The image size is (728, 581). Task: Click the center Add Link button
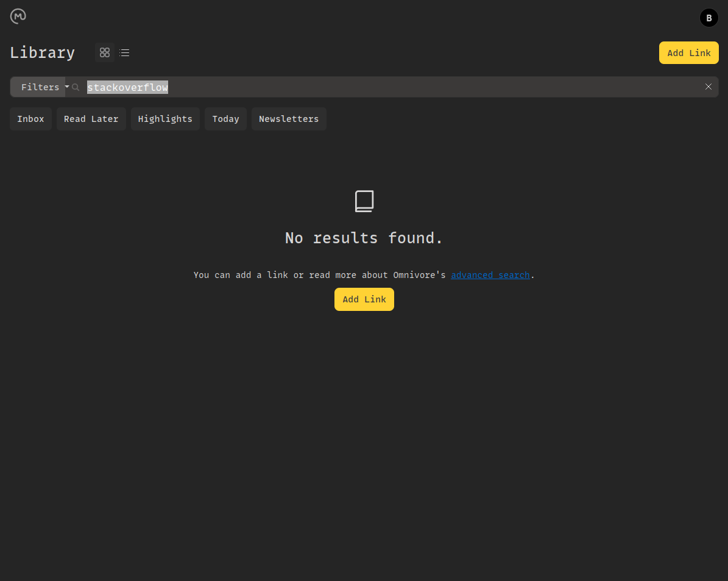coord(364,299)
